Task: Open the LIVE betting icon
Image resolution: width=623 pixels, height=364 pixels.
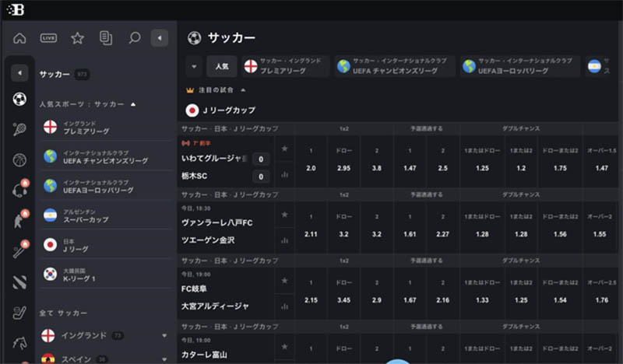Action: tap(48, 38)
